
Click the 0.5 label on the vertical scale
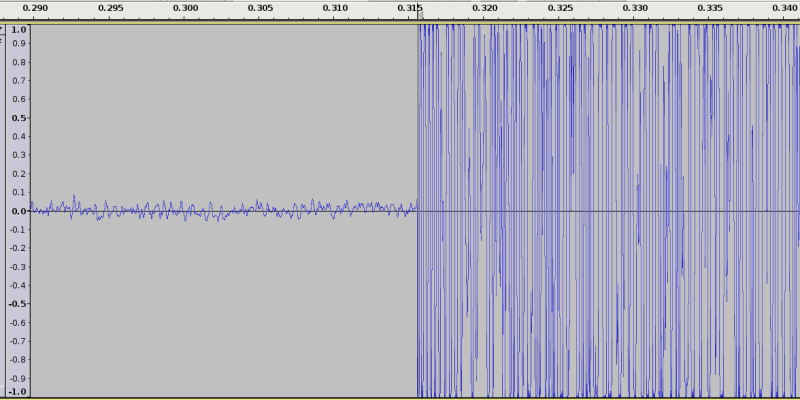(x=18, y=118)
